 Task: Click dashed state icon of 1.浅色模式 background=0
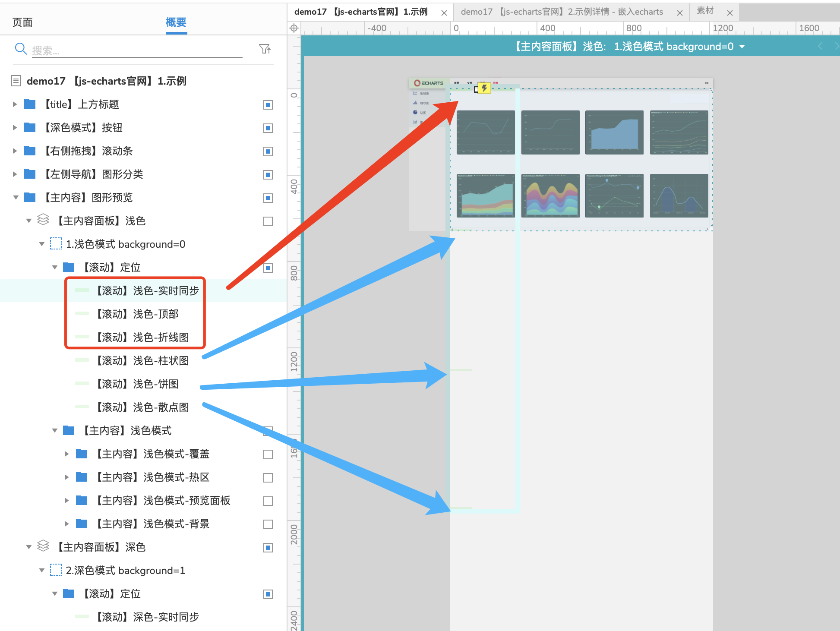(x=56, y=243)
